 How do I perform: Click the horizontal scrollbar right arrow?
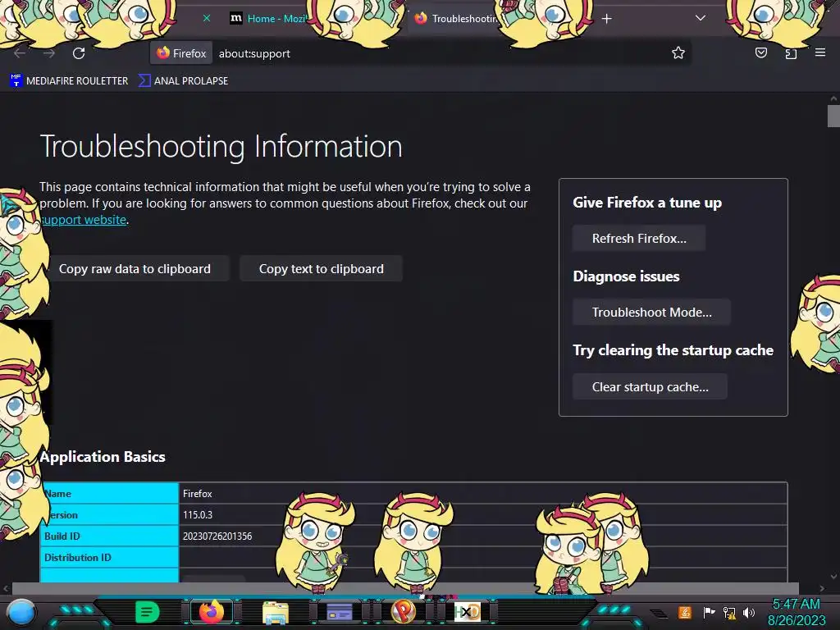click(822, 588)
